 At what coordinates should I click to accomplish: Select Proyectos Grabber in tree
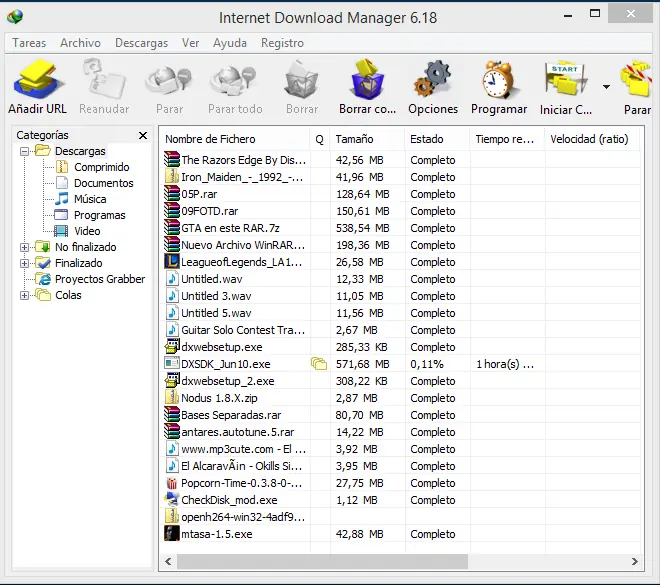(100, 279)
